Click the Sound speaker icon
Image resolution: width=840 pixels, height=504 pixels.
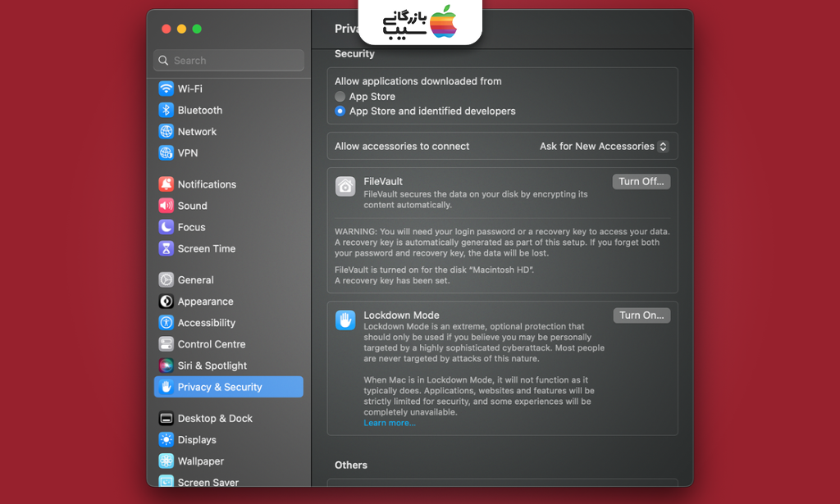[x=166, y=206]
